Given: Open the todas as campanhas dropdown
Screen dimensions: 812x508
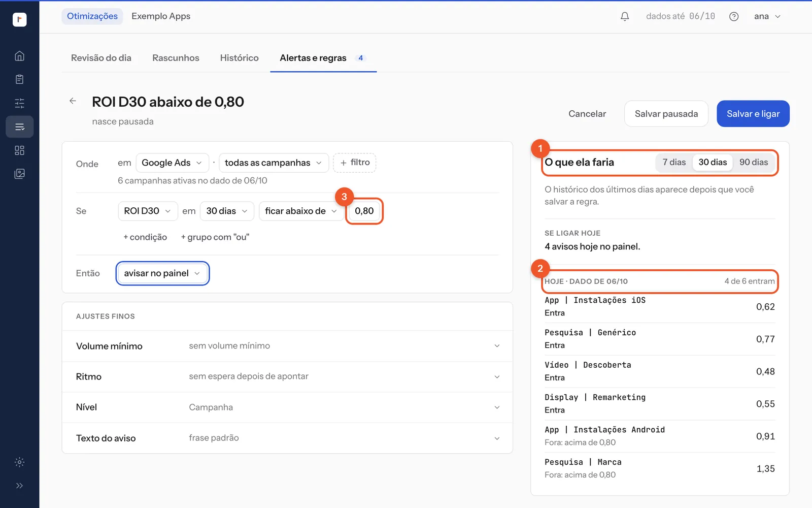Looking at the screenshot, I should (274, 163).
